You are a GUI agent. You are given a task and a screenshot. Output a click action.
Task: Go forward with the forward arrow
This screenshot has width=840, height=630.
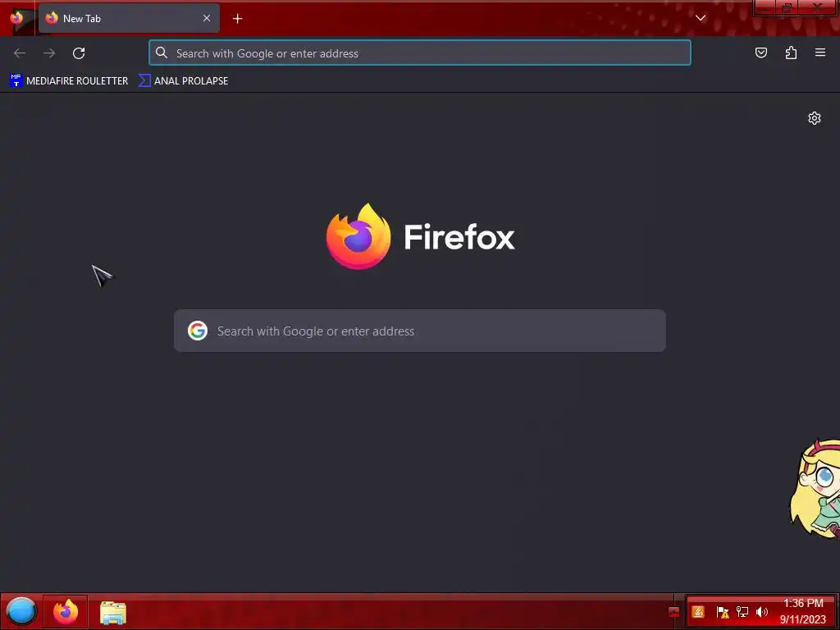point(49,53)
